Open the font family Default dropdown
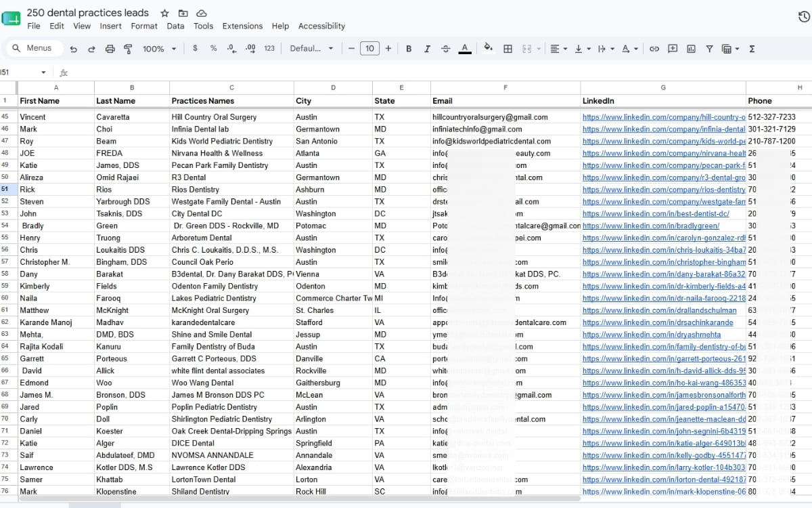Image resolution: width=812 pixels, height=508 pixels. point(311,48)
